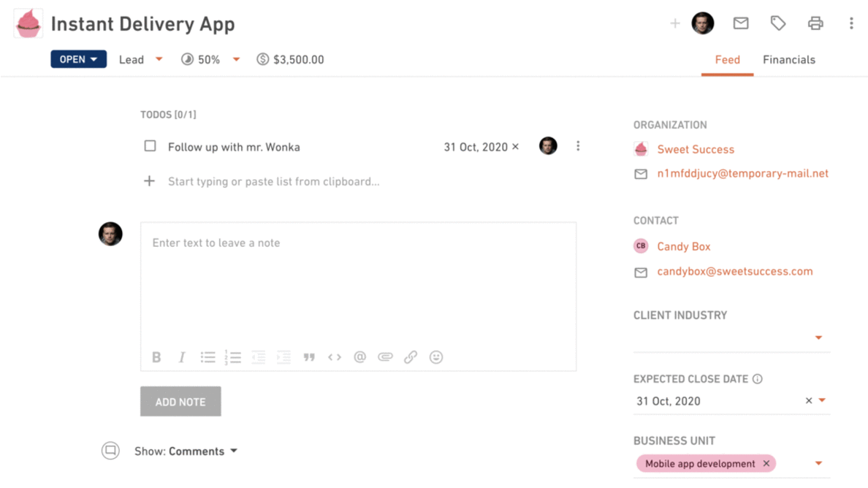Click the @ mention icon
This screenshot has width=868, height=488.
click(359, 357)
